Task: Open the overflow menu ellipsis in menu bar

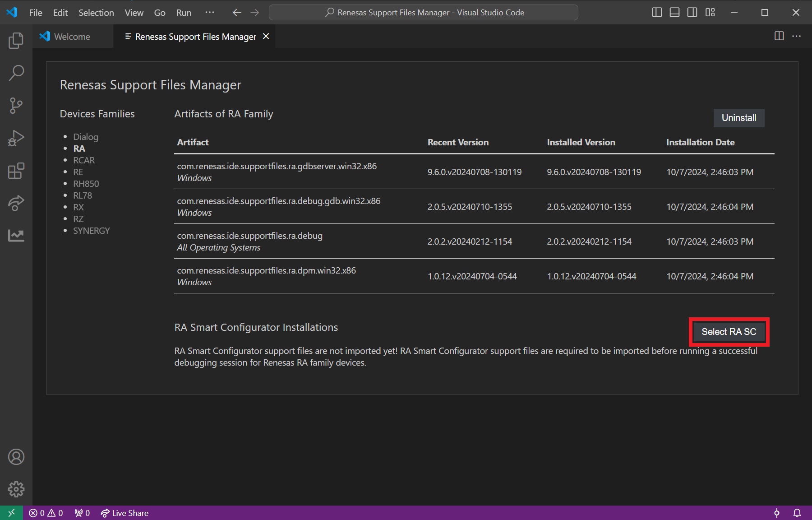Action: [210, 13]
